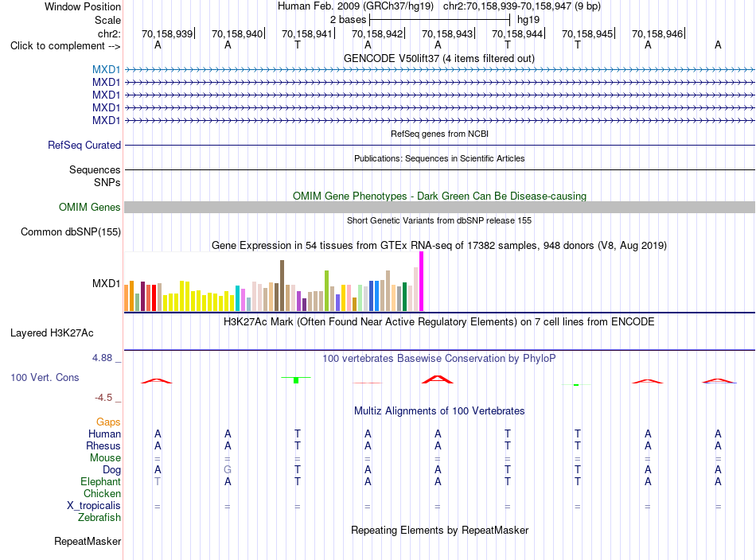756x560 pixels.
Task: Click 'Click to complement -->' label
Action: pos(65,46)
